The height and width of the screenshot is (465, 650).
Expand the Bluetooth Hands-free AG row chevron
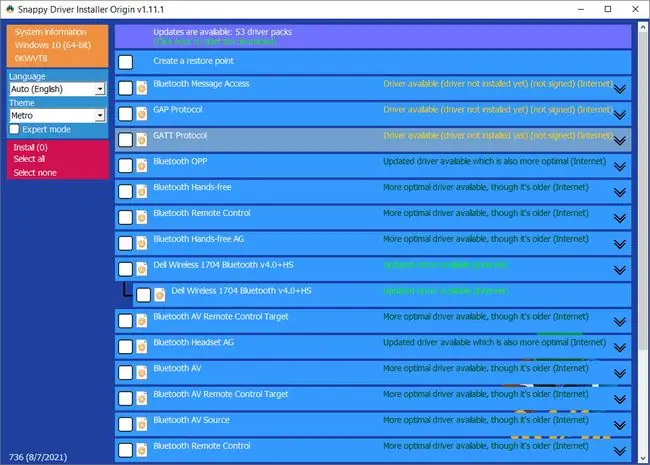620,244
